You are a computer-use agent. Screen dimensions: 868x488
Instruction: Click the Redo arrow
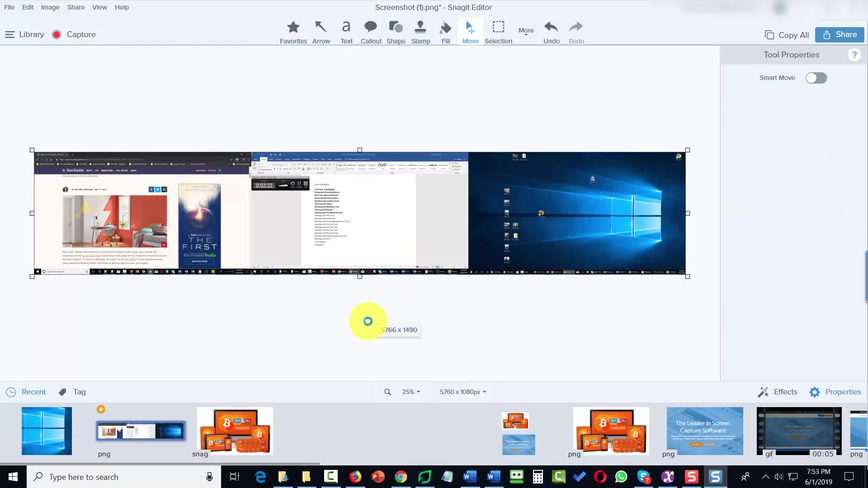pos(576,33)
